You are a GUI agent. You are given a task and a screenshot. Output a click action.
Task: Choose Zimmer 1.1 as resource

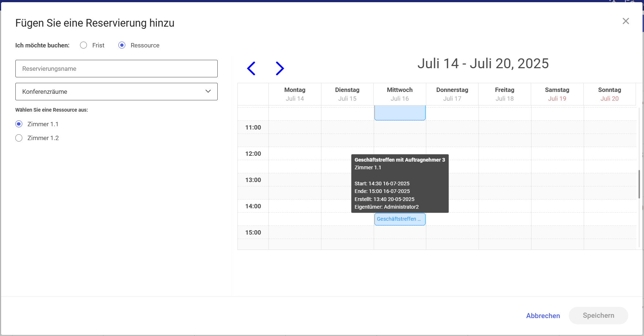click(19, 124)
